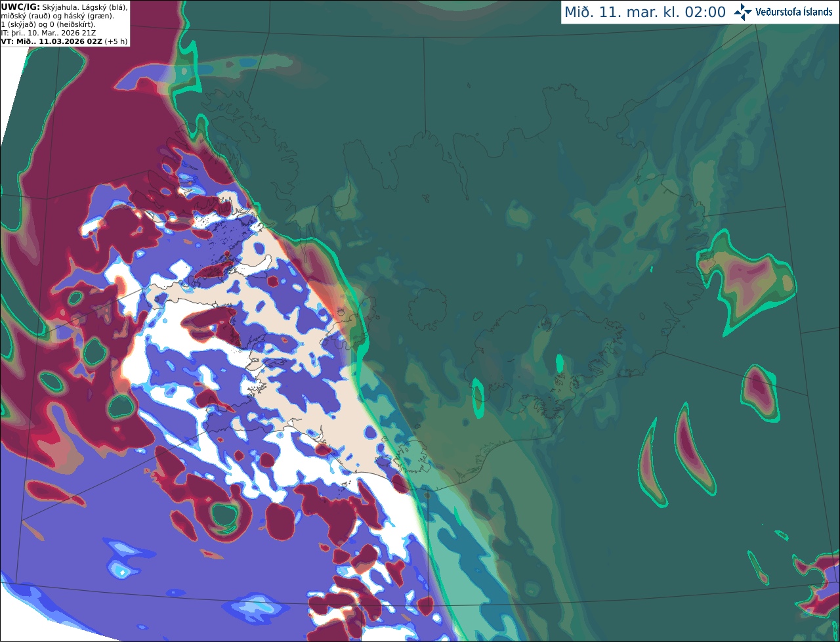Click the Veðurstofa Íslands logo symbol
Image resolution: width=840 pixels, height=642 pixels.
pos(743,12)
